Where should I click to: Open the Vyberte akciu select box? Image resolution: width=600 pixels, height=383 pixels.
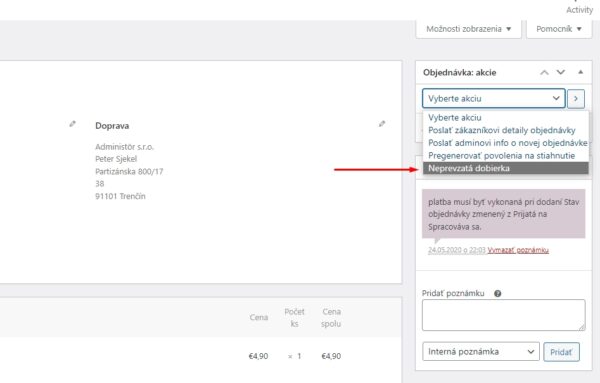point(494,99)
